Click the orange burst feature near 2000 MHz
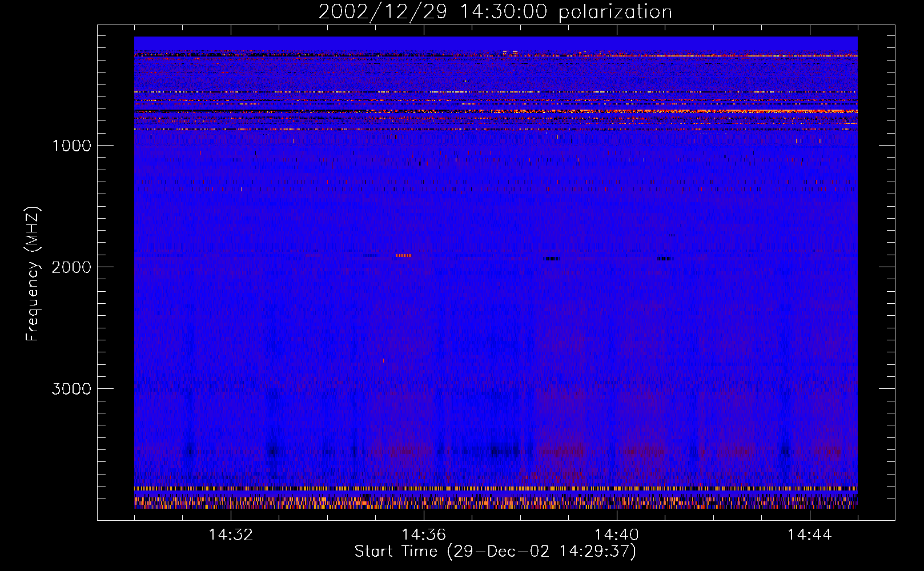This screenshot has width=924, height=571. (x=404, y=255)
